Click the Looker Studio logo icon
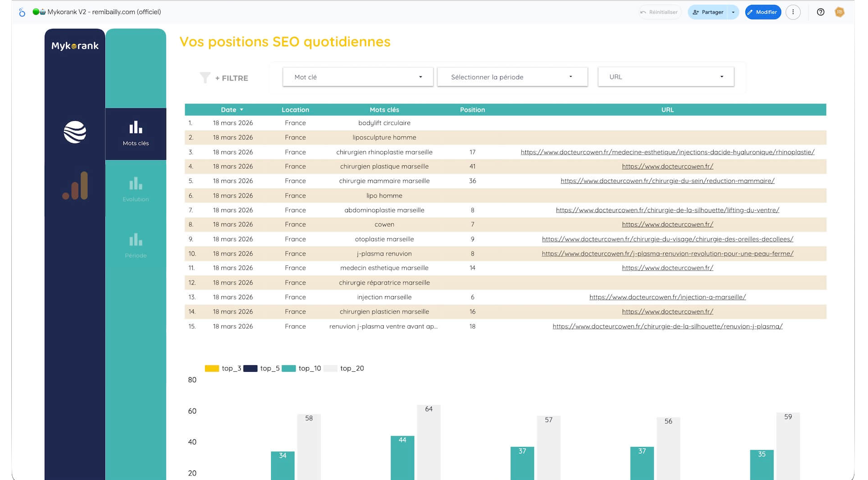Image resolution: width=868 pixels, height=480 pixels. point(22,12)
